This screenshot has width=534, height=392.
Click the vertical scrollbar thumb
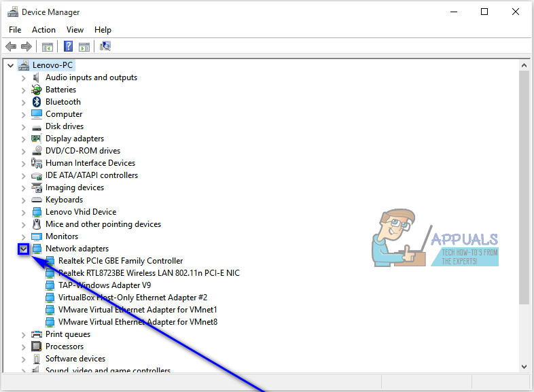(x=524, y=188)
